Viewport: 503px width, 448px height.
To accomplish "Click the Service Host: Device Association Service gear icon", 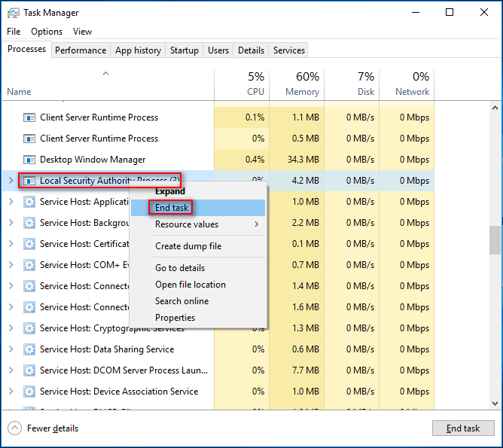I will (x=29, y=392).
